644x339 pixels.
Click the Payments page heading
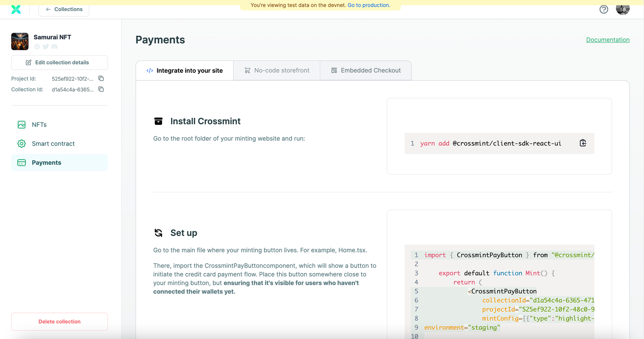[x=160, y=40]
